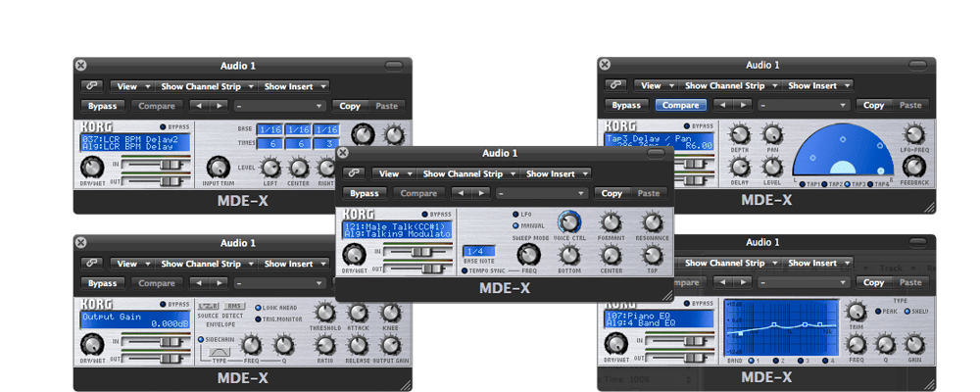Open settings preset dropdown in Tap3 Delay window
Screen dimensions: 980x392
click(x=804, y=105)
